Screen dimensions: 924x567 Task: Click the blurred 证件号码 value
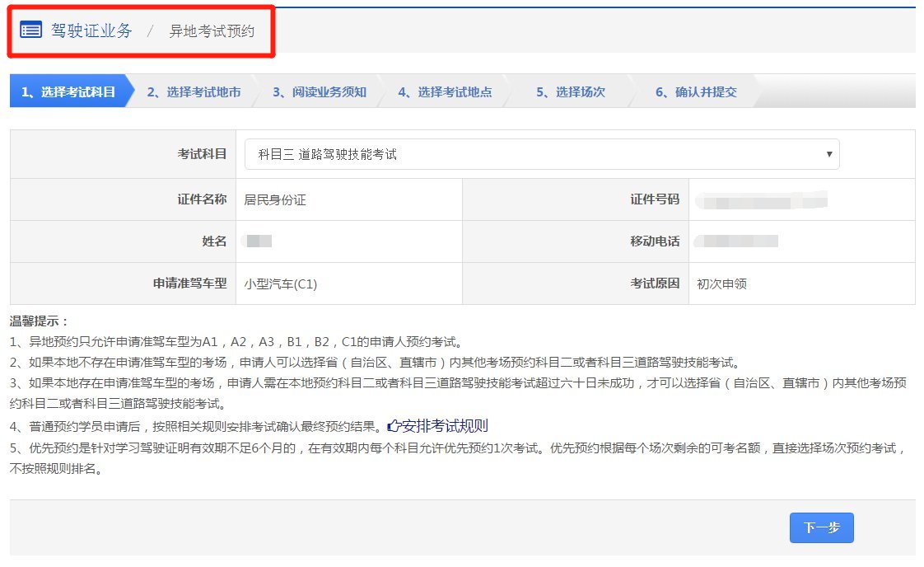760,199
